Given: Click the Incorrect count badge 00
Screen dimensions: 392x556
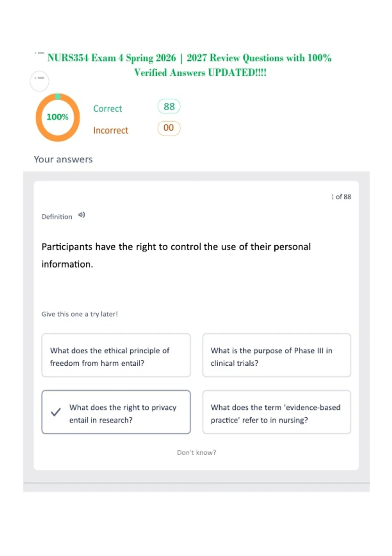Looking at the screenshot, I should click(x=169, y=128).
